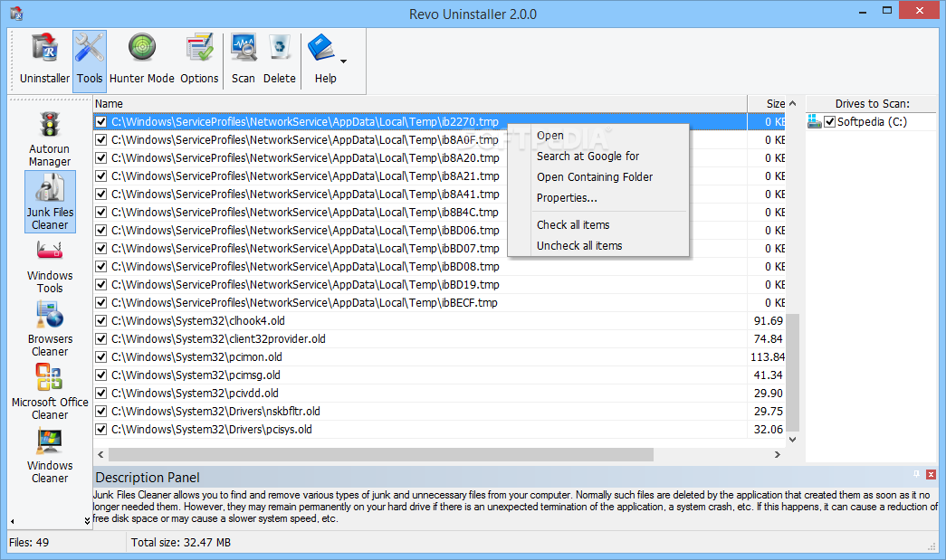946x560 pixels.
Task: Close the Revo Uninstaller window
Action: pos(920,10)
